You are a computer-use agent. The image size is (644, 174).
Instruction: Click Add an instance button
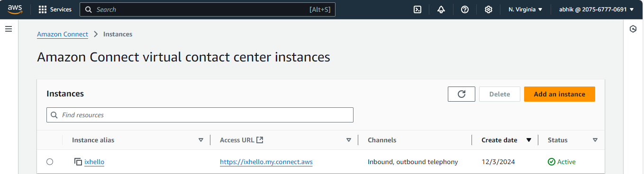click(560, 94)
